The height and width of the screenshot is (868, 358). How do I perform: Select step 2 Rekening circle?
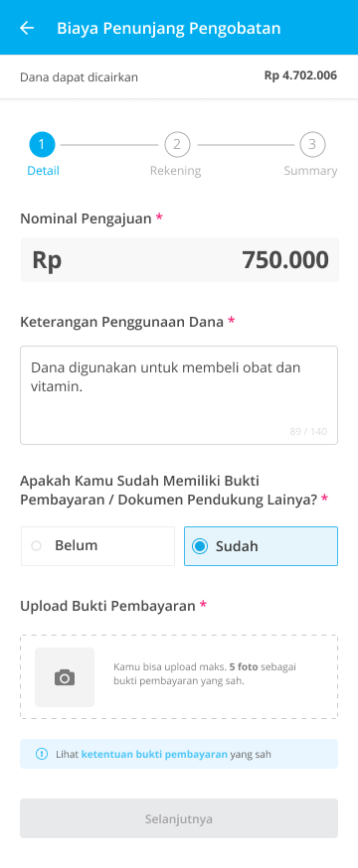coord(177,145)
